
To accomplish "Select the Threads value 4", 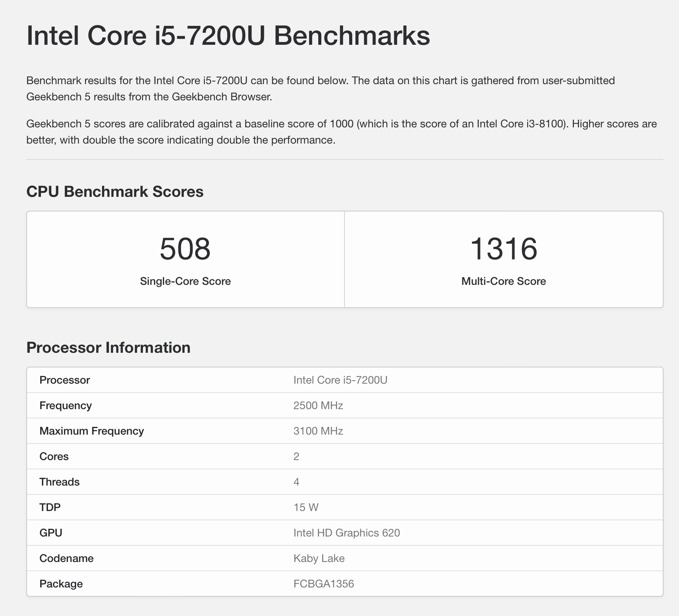I will tap(296, 482).
